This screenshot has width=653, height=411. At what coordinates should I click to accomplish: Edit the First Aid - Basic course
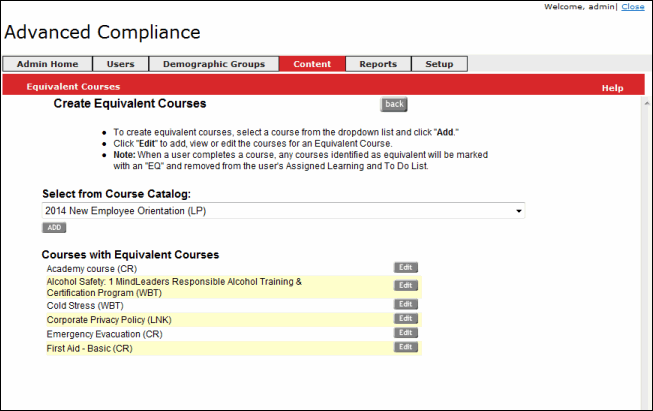(406, 347)
